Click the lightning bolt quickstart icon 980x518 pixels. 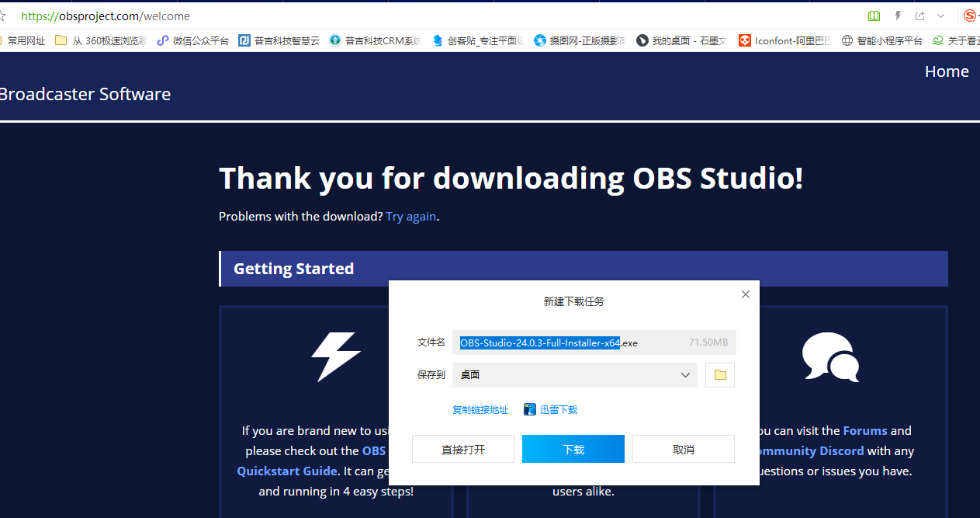[x=336, y=356]
